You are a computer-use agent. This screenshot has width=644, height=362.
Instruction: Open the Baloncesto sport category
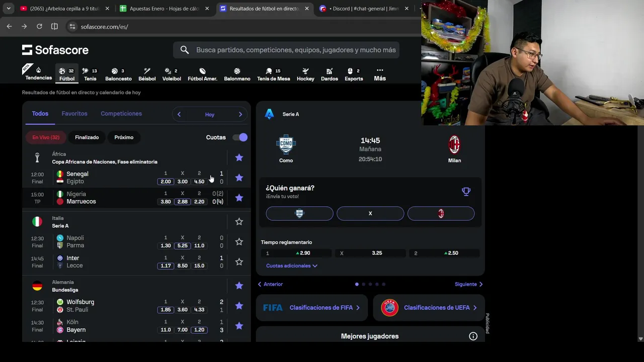[118, 74]
